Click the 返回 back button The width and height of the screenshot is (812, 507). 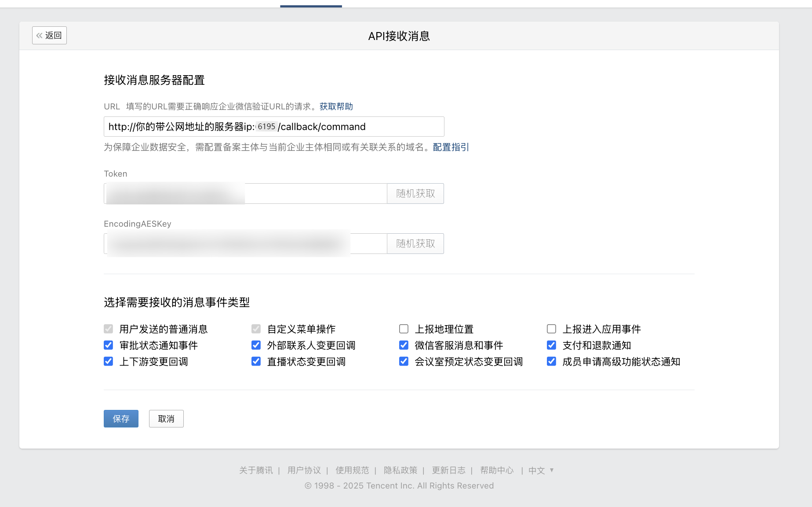[x=49, y=36]
